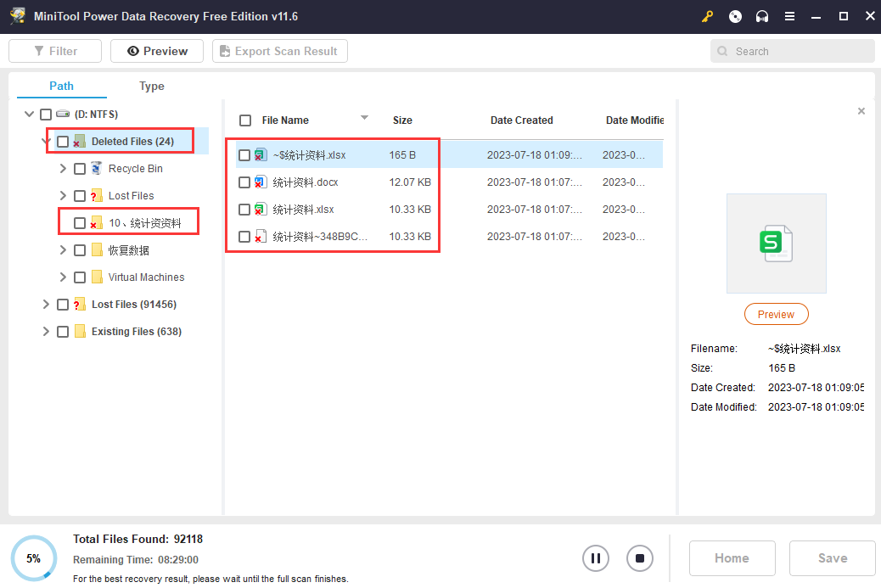This screenshot has height=588, width=881.
Task: Collapse the D: NTFS drive node
Action: (29, 114)
